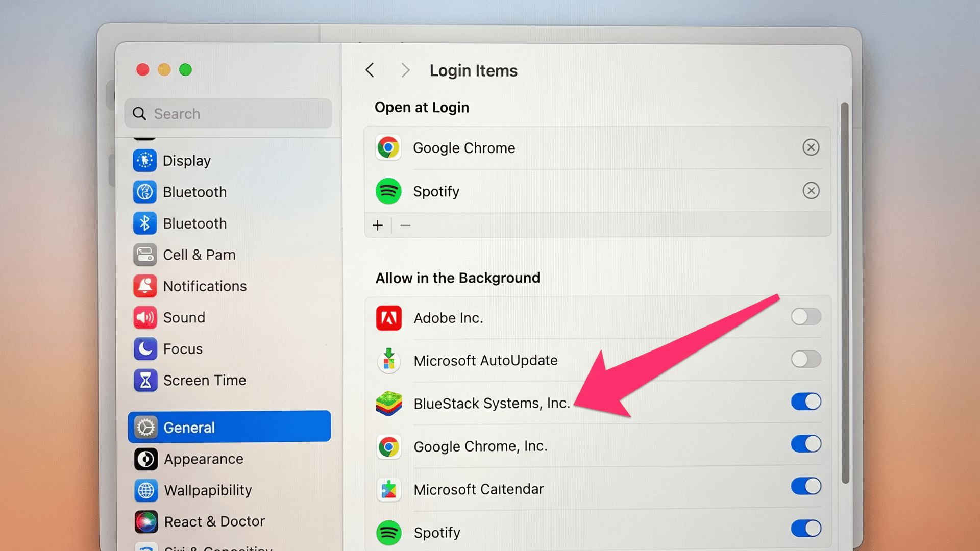Disable Spotify background toggle
The width and height of the screenshot is (980, 551).
point(806,529)
